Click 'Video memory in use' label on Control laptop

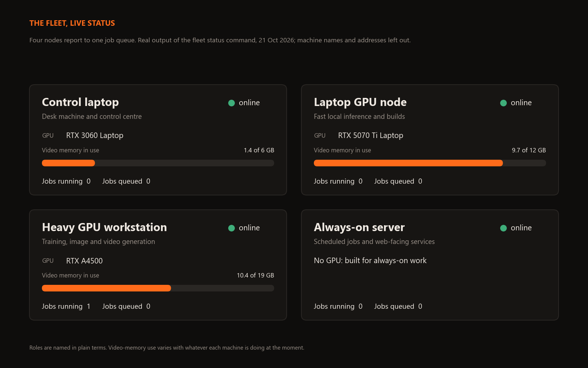(x=71, y=150)
